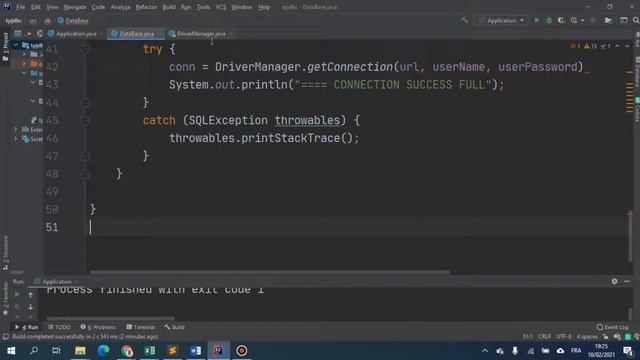Expand the orange folder in project tree
This screenshot has height=360, width=640.
tap(24, 64)
